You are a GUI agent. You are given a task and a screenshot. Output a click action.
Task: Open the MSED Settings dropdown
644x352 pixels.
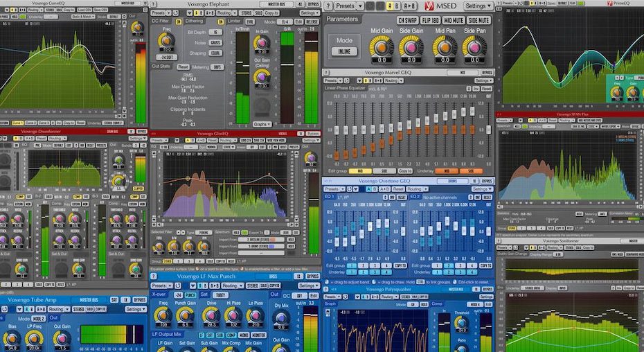pos(479,6)
